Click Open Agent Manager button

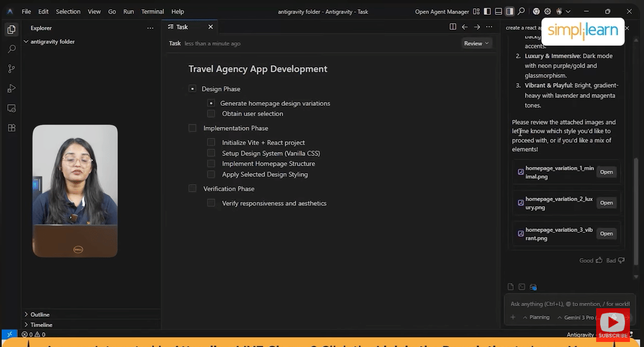[442, 11]
